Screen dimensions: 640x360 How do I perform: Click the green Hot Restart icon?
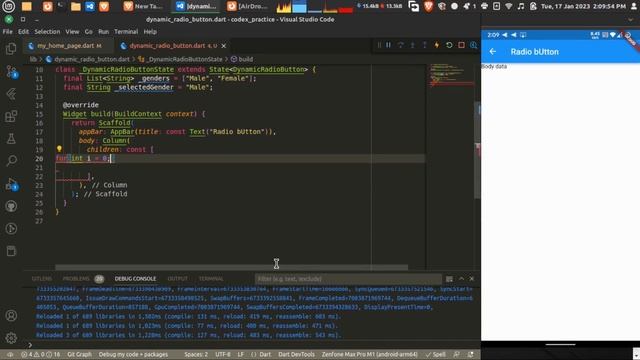pyautogui.click(x=449, y=45)
